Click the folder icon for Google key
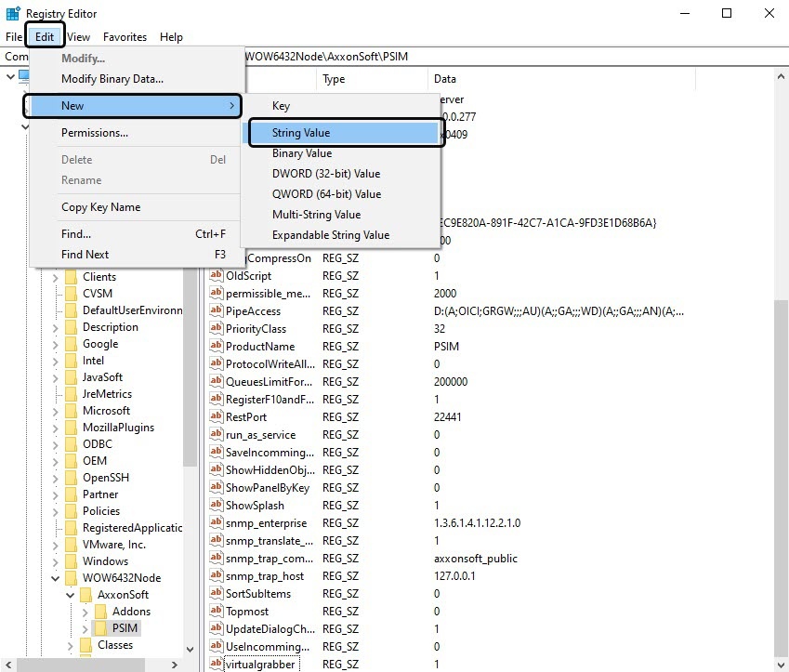789x672 pixels. point(71,344)
